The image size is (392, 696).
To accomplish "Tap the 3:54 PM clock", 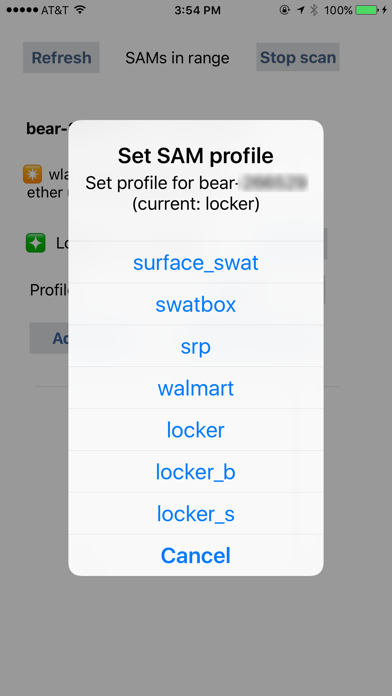I will (x=197, y=10).
